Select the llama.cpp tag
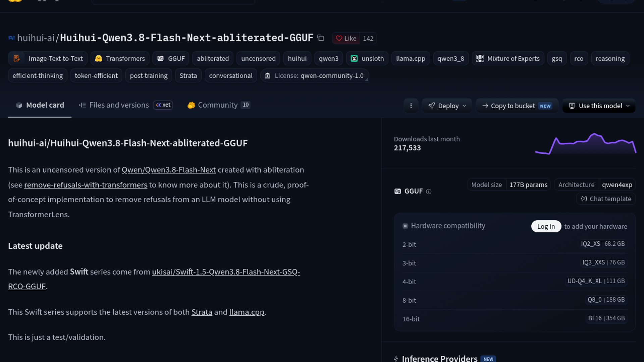 point(411,59)
